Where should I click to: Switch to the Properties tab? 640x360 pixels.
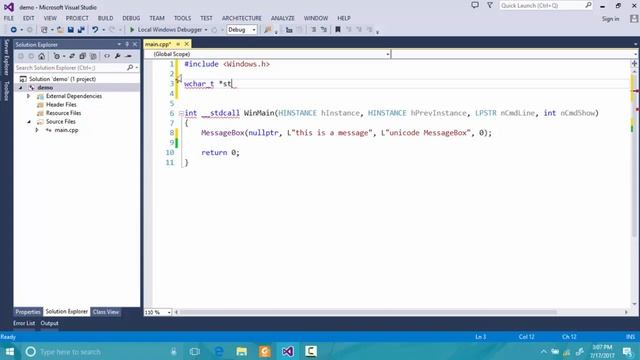tap(28, 312)
